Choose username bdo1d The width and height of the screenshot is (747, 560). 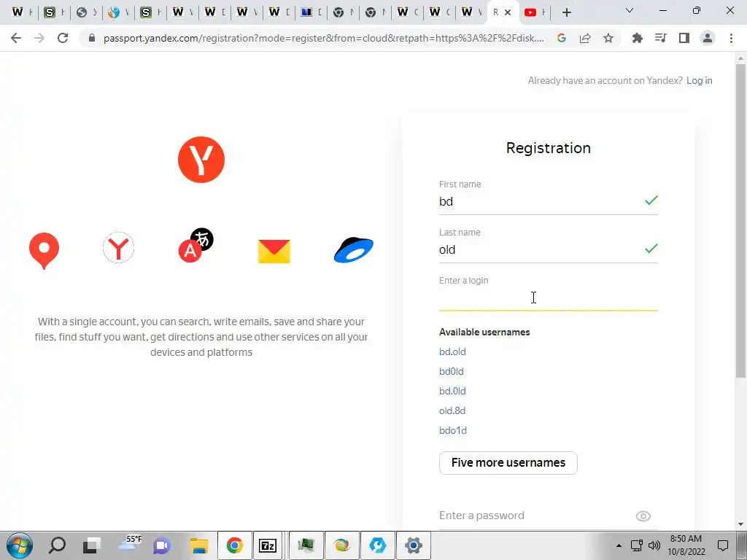[452, 430]
